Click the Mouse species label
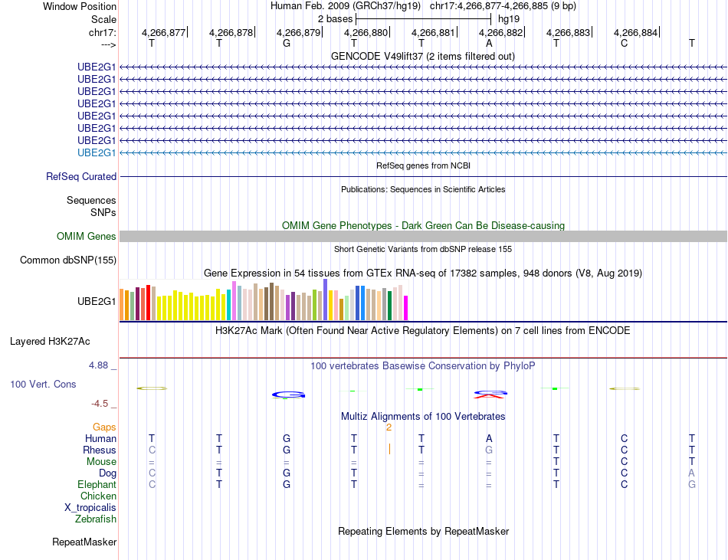 point(101,462)
